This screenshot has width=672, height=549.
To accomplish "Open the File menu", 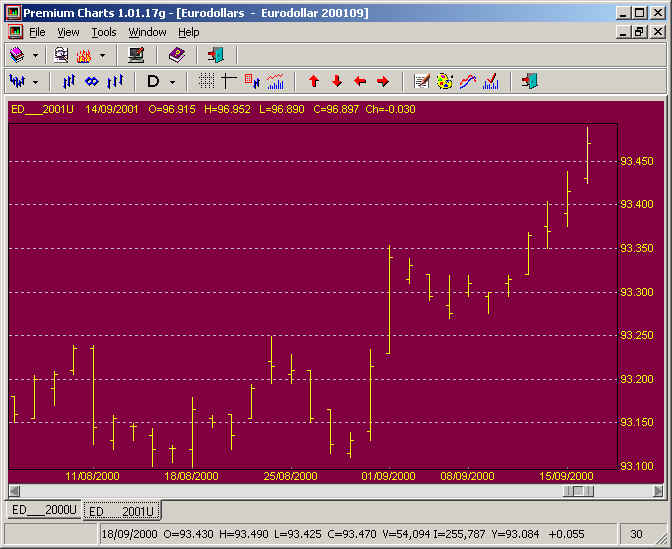I will point(37,32).
